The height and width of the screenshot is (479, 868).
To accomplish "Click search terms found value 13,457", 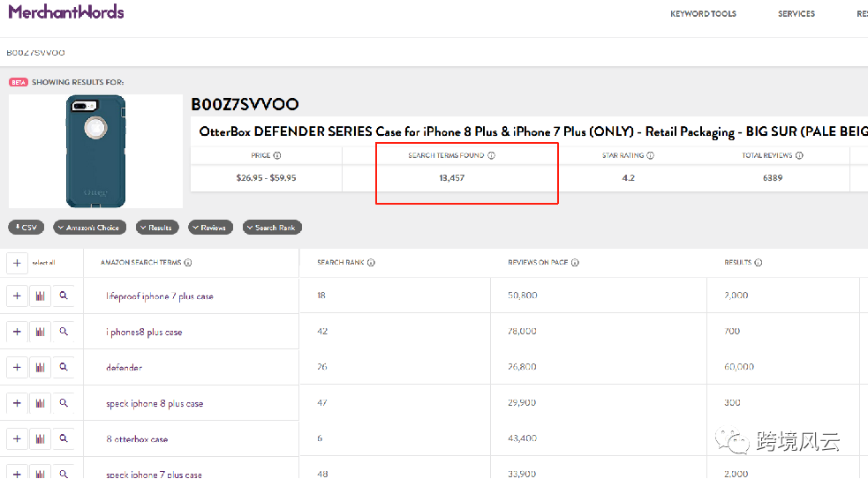I will point(452,177).
